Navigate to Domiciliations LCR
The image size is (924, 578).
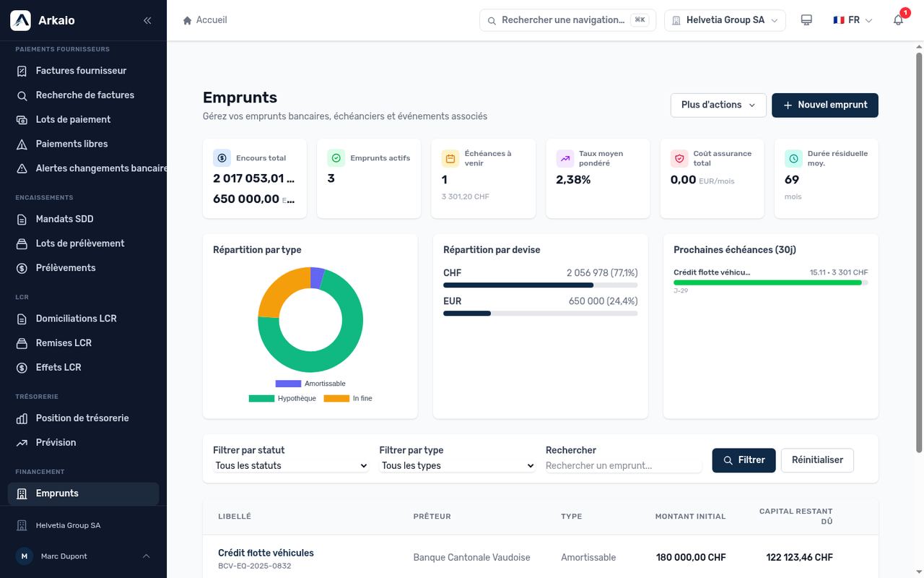pos(83,319)
